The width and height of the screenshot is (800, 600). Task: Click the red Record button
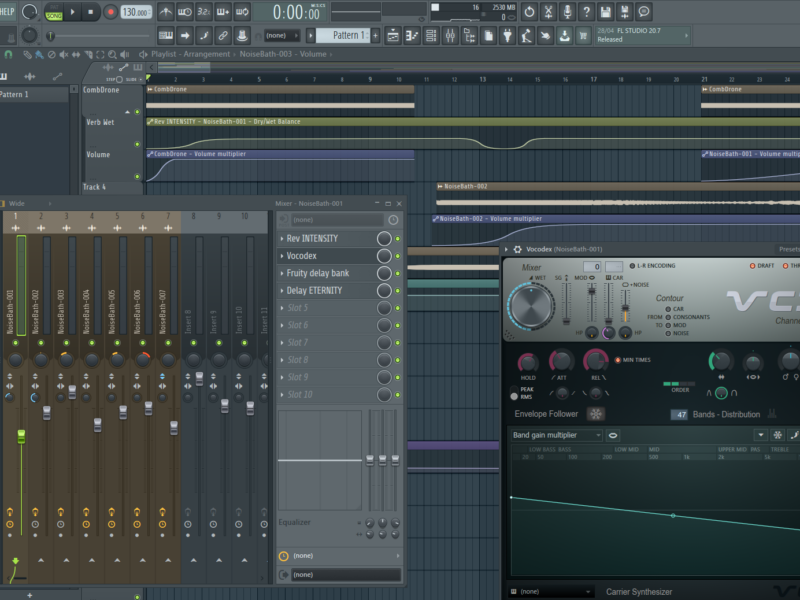coord(110,12)
